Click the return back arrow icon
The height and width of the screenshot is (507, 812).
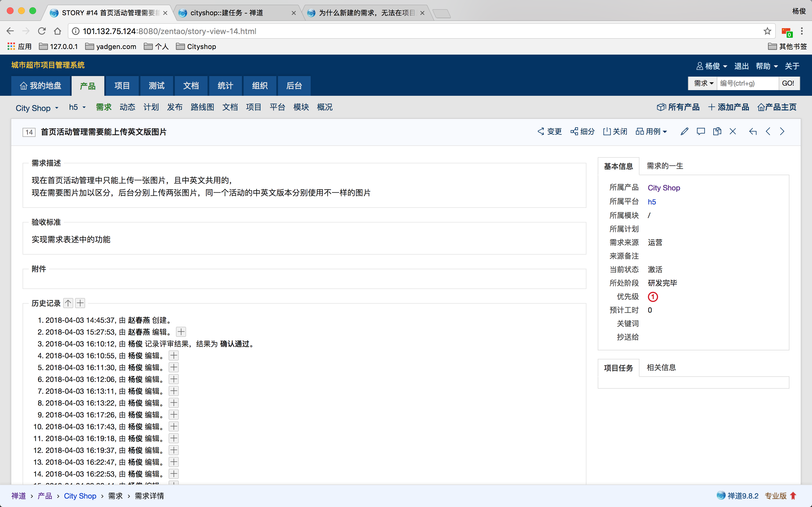coord(753,132)
